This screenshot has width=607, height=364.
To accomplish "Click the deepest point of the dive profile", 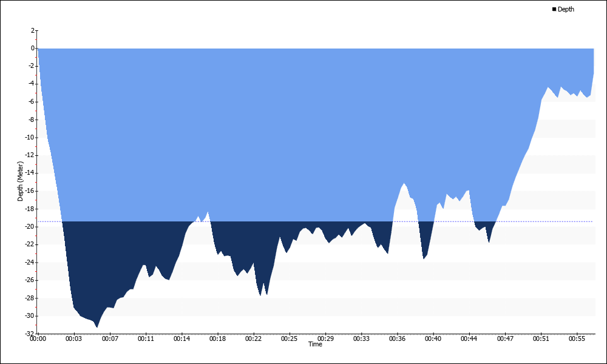I will [97, 327].
